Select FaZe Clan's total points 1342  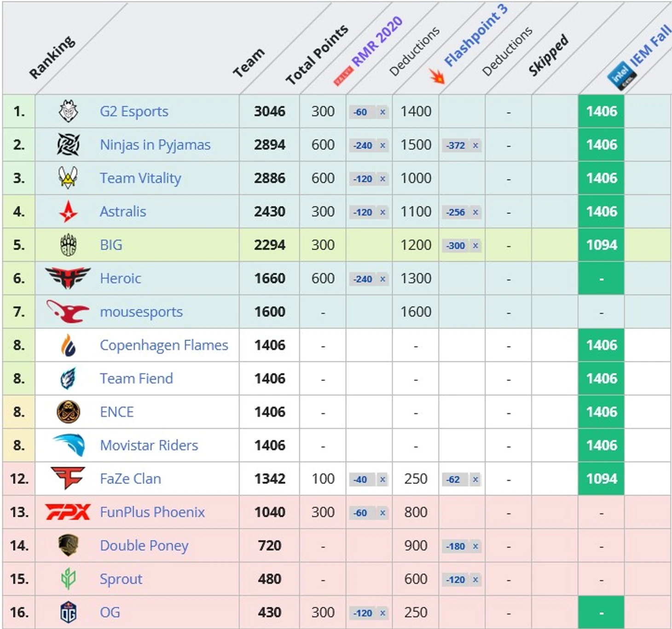click(x=270, y=479)
